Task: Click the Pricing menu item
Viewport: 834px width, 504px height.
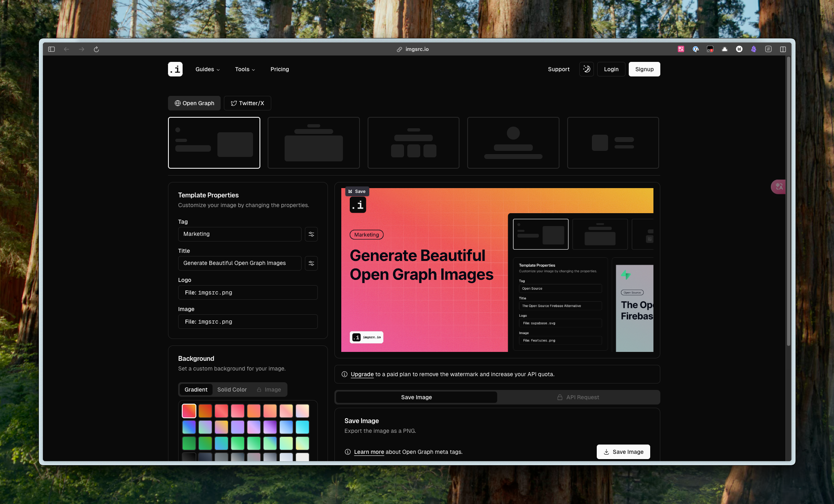Action: pyautogui.click(x=279, y=69)
